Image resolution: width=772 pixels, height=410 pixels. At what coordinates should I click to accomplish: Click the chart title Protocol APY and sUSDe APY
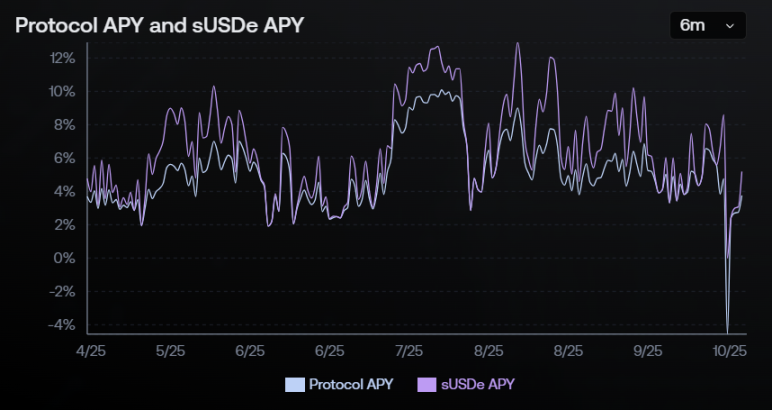[159, 25]
